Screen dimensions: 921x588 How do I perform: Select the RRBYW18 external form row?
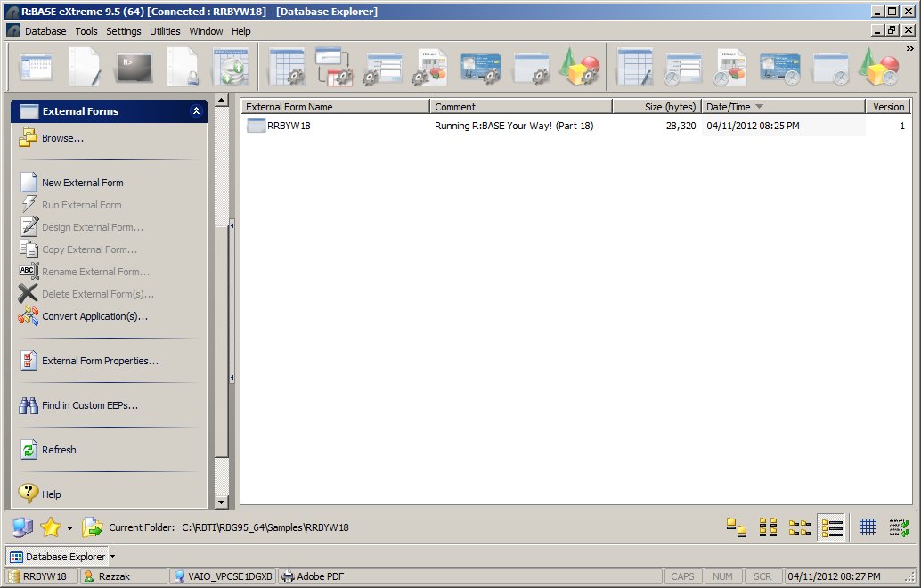coord(289,126)
